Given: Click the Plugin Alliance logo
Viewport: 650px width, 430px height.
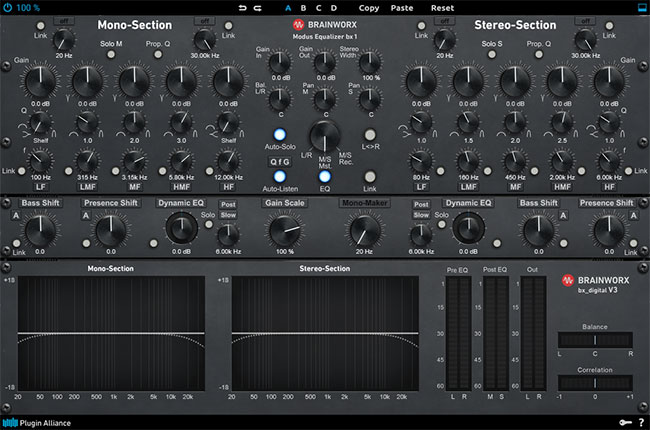Looking at the screenshot, I should click(37, 423).
